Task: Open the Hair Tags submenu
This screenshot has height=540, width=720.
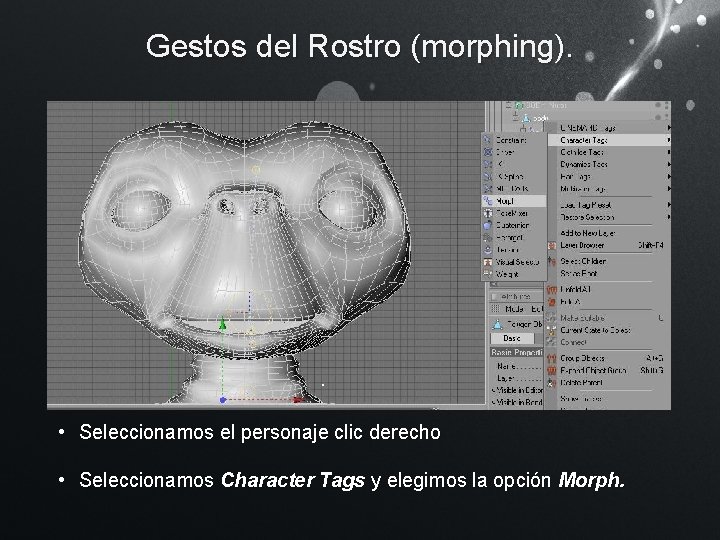Action: 609,176
